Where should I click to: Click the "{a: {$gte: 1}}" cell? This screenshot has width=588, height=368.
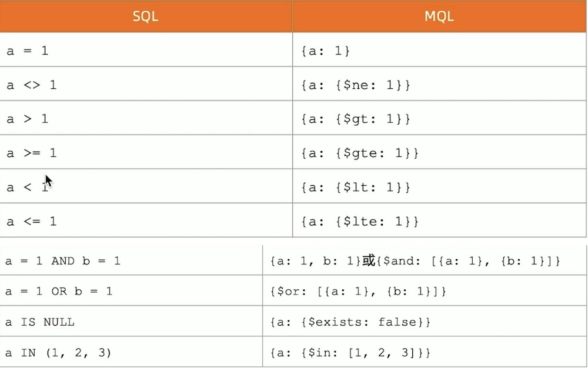[x=359, y=153]
